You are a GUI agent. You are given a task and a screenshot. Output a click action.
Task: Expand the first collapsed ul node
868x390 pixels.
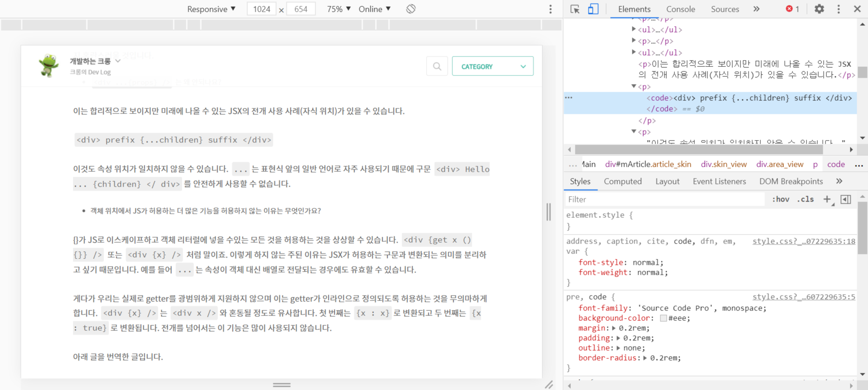point(634,29)
